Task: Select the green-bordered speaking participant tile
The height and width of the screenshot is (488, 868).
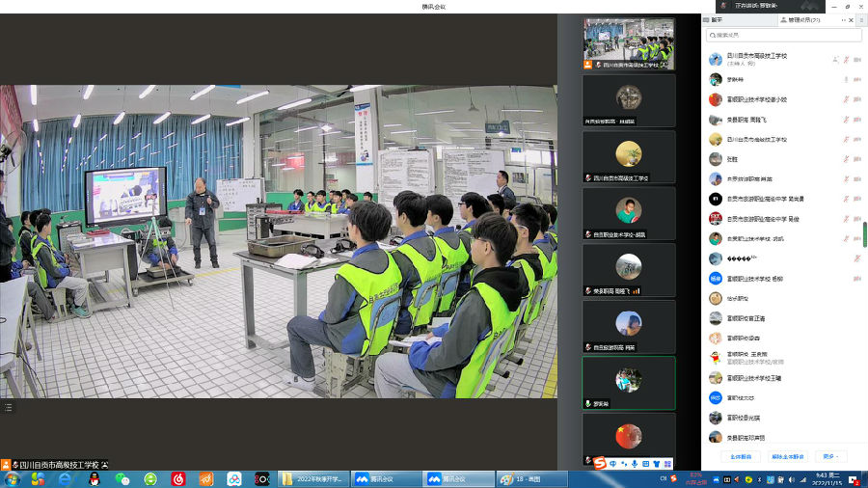Action: click(x=629, y=383)
